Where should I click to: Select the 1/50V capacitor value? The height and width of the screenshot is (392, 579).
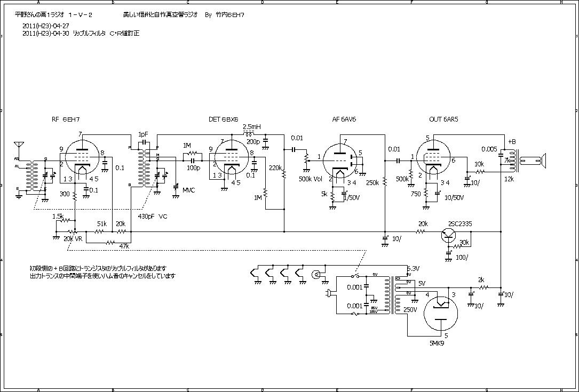pos(352,197)
